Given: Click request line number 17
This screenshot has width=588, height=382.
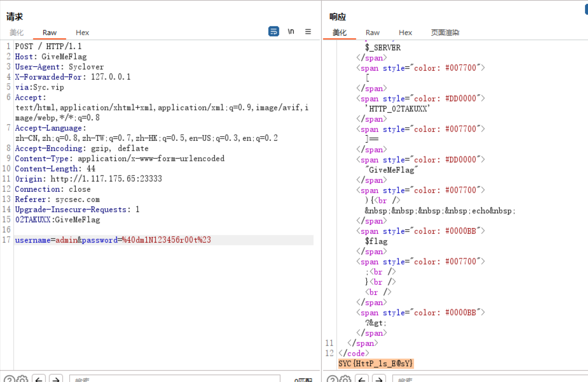Looking at the screenshot, I should click(x=6, y=240).
